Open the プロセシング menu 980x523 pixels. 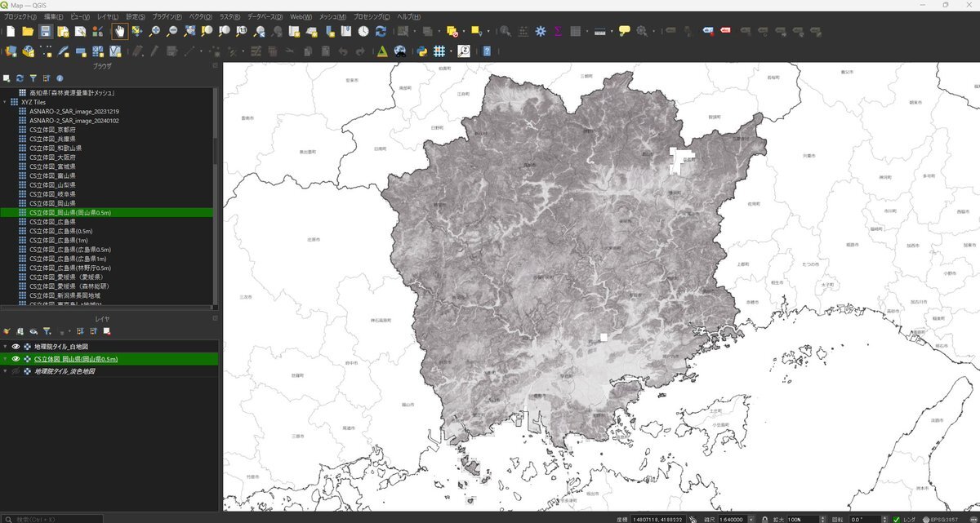[x=372, y=16]
